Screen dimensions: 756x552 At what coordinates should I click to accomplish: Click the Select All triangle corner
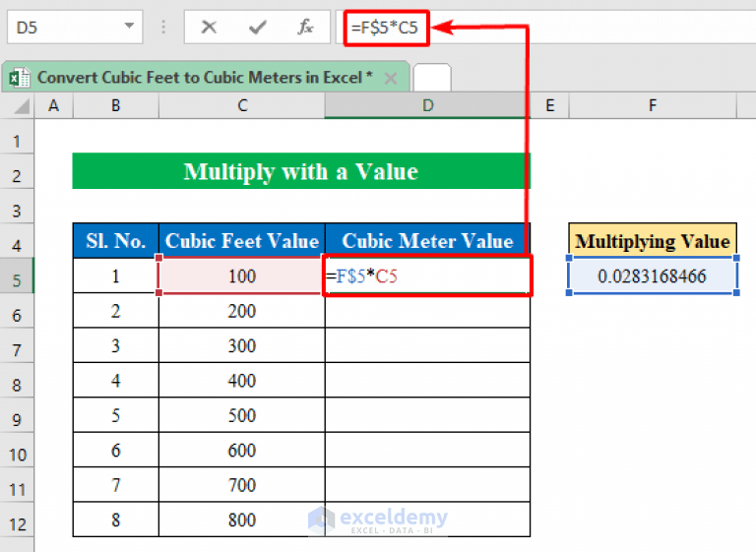(22, 106)
